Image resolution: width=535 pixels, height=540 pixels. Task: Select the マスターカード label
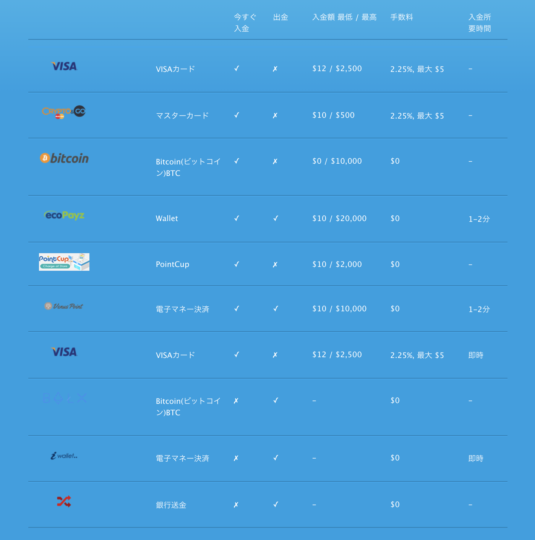pos(182,115)
